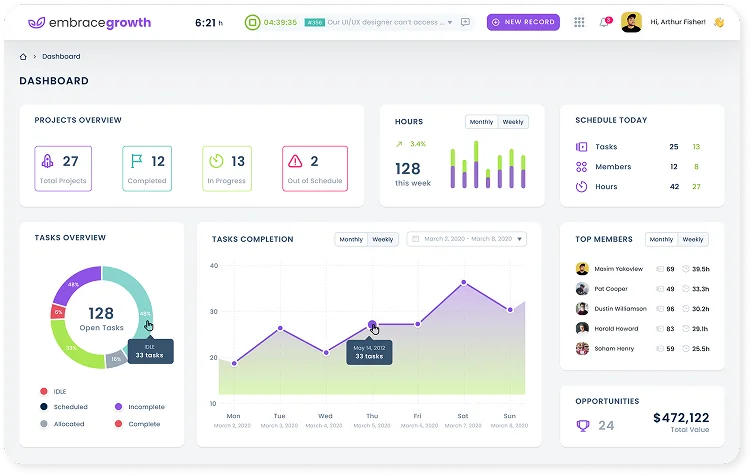Image resolution: width=752 pixels, height=476 pixels.
Task: Click the Dashboard breadcrumb item
Action: point(62,57)
